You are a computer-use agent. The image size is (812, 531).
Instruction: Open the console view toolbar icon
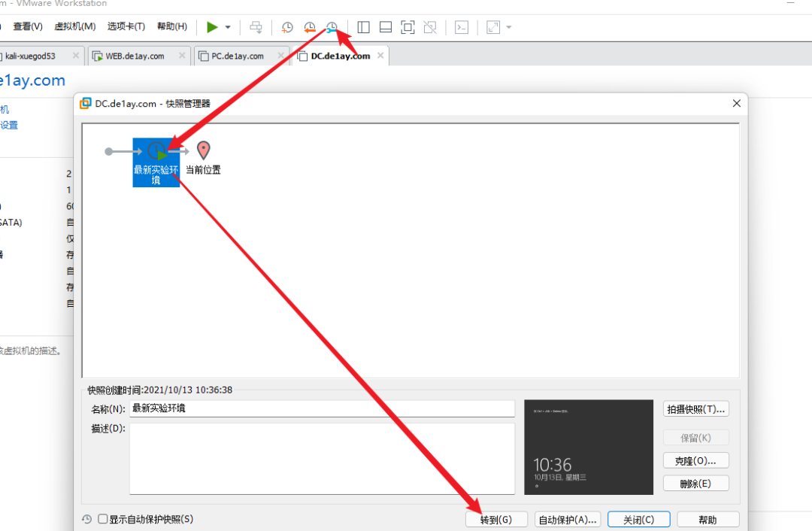pyautogui.click(x=462, y=27)
